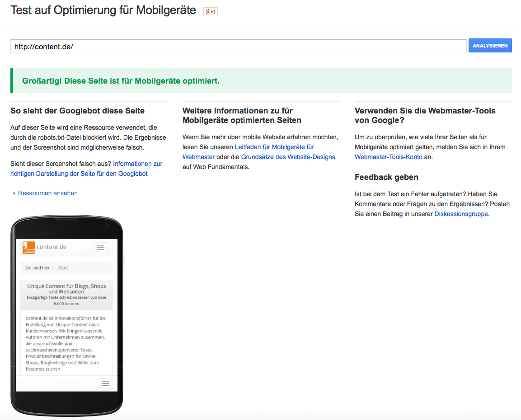The height and width of the screenshot is (420, 521).
Task: Click the page title 'Test auf Optimierung für Mobilgeräte'
Action: pos(103,10)
